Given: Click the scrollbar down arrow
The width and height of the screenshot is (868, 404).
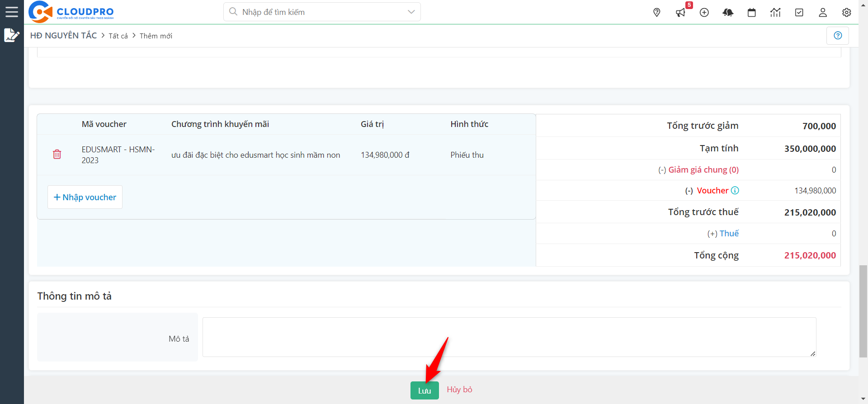Looking at the screenshot, I should pos(863,400).
